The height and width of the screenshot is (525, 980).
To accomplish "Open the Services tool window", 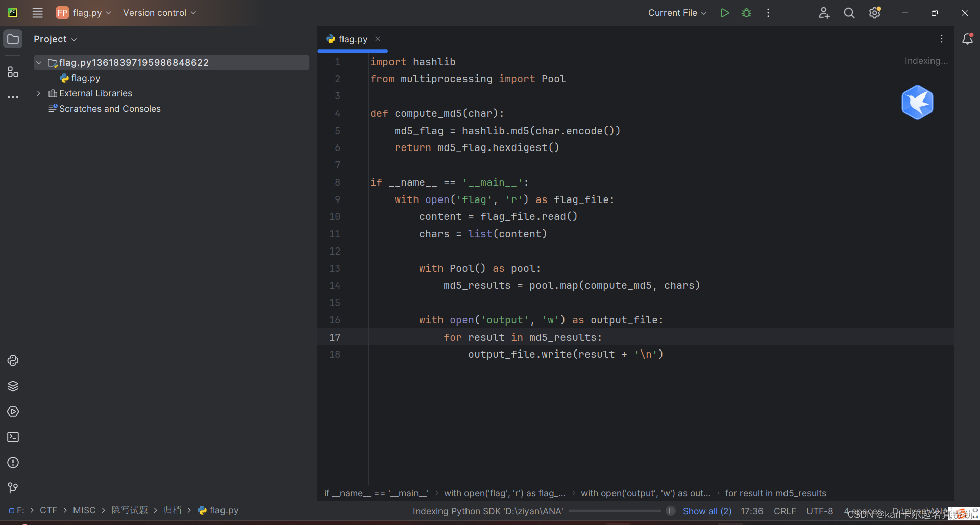I will [13, 412].
